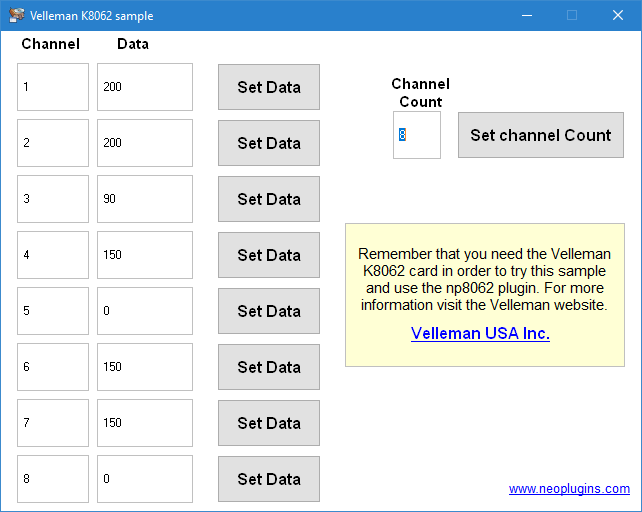Click the channel 5 number field

(x=53, y=311)
